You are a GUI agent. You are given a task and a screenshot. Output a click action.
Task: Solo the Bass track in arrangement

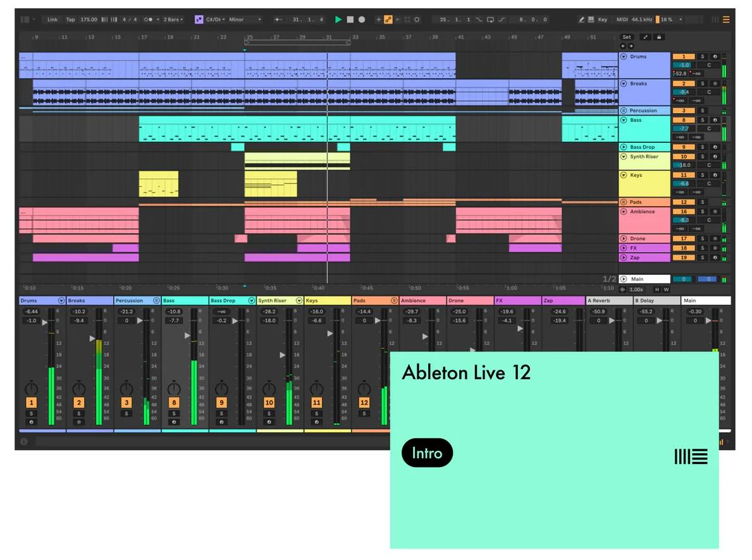[x=703, y=120]
